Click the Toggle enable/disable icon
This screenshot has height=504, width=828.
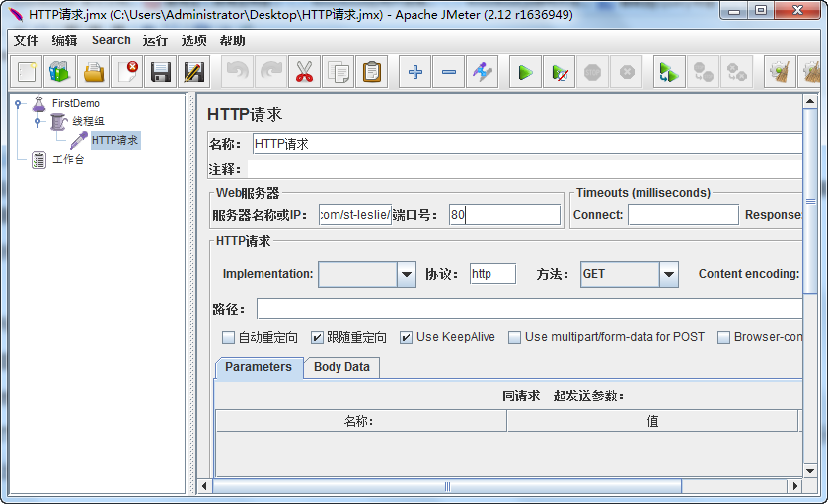coord(483,72)
